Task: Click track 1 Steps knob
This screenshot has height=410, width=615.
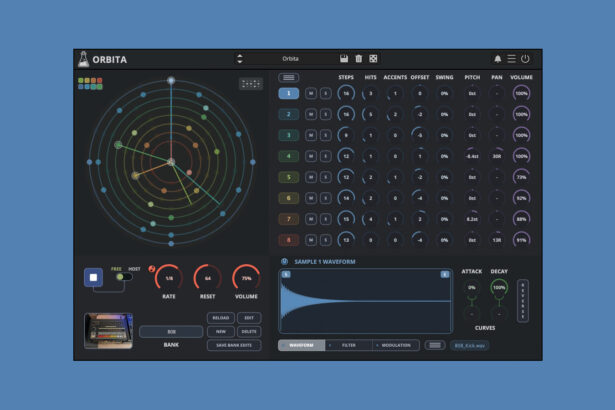Action: pyautogui.click(x=346, y=93)
